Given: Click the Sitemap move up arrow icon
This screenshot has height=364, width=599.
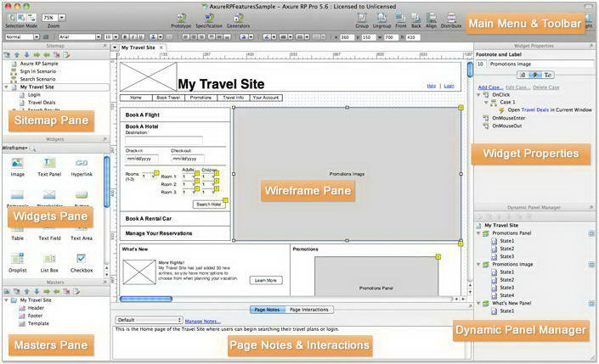Looking at the screenshot, I should coord(17,55).
